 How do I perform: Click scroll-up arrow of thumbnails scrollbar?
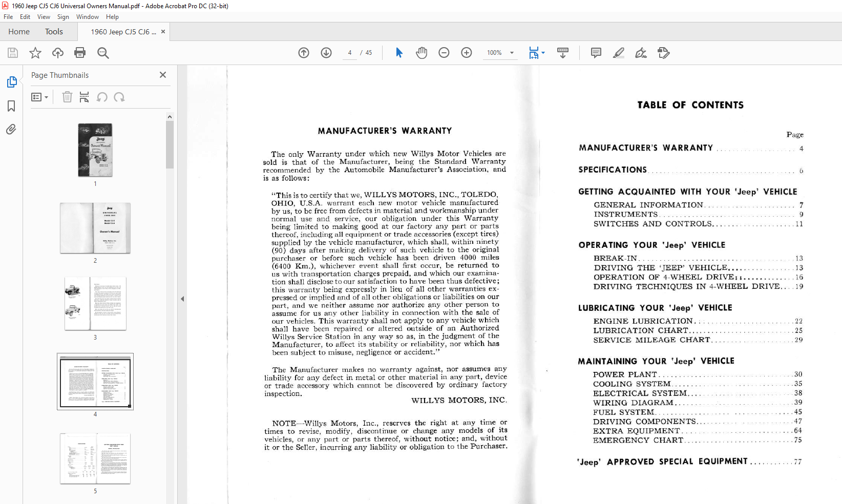click(170, 117)
